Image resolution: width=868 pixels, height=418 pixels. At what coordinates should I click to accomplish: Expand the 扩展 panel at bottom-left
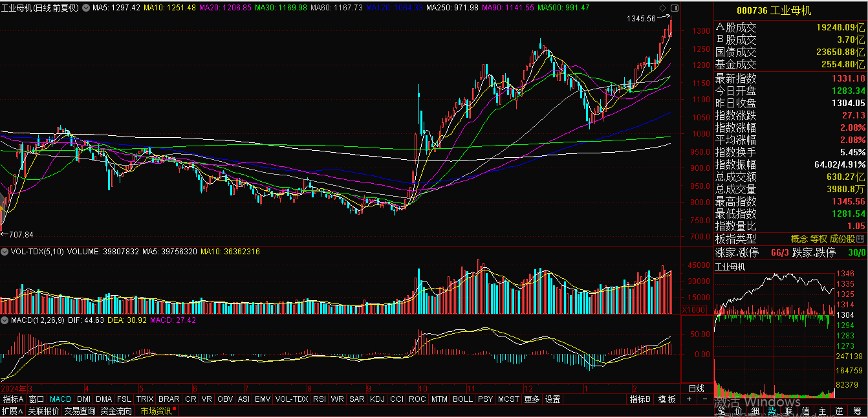pos(12,411)
